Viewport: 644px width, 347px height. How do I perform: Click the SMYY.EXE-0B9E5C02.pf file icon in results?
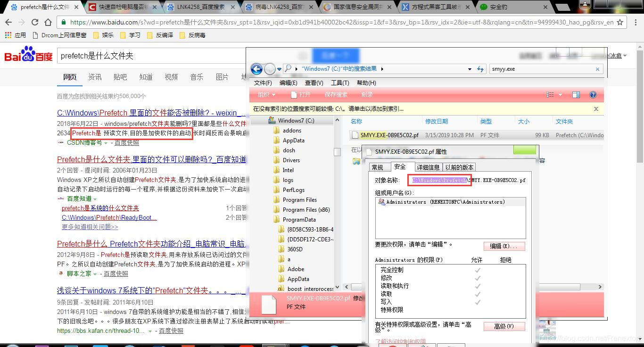(355, 135)
